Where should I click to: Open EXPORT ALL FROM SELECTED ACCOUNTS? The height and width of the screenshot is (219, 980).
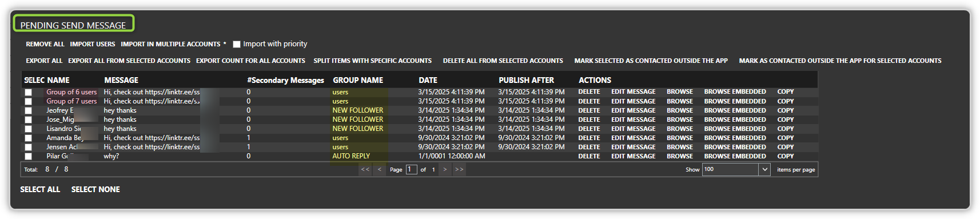click(x=129, y=61)
